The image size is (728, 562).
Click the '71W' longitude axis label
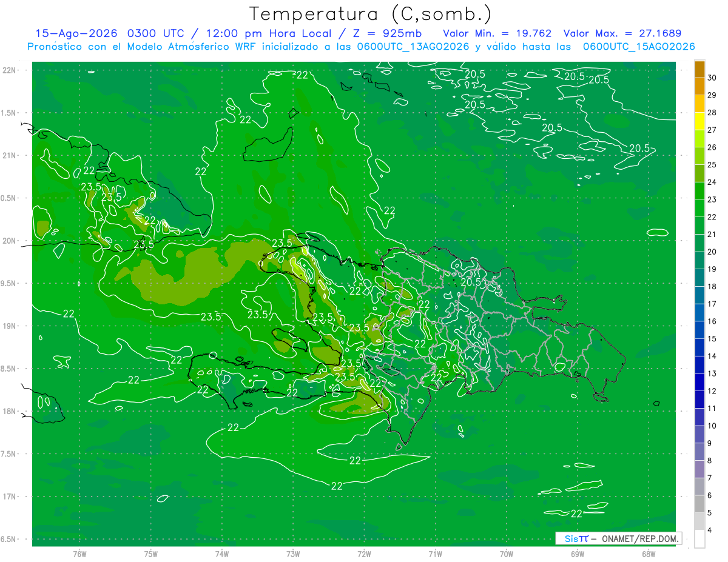tap(435, 554)
